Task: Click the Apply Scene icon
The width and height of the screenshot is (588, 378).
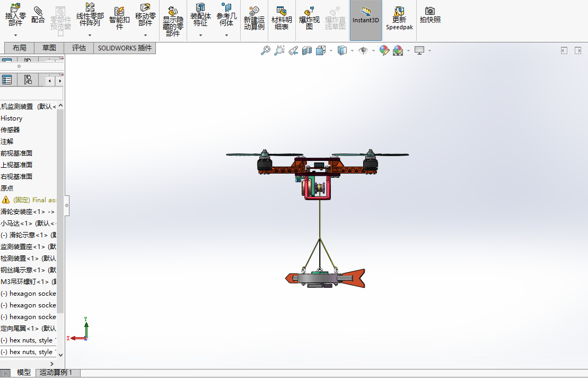Action: click(398, 50)
